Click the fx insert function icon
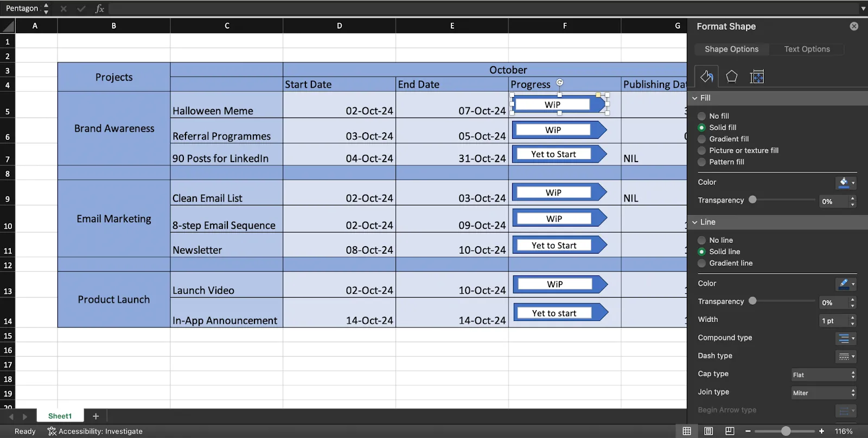 point(99,9)
